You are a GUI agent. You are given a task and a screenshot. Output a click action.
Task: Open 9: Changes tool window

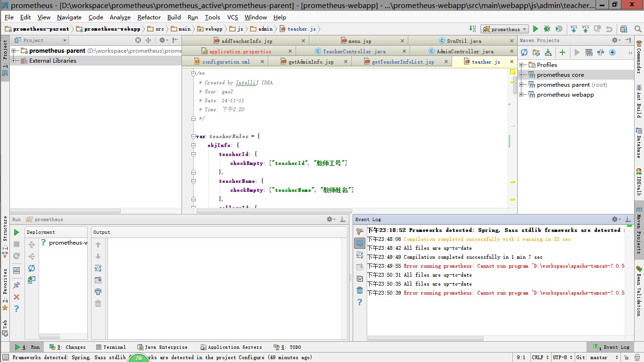point(68,347)
